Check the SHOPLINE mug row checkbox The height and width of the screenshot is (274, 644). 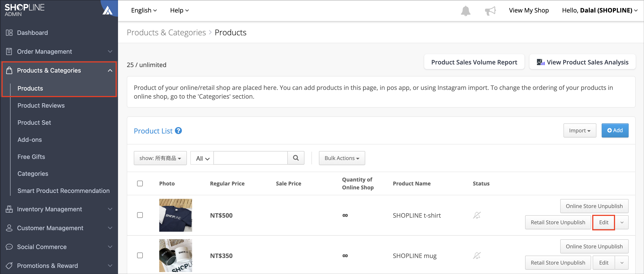tap(140, 256)
